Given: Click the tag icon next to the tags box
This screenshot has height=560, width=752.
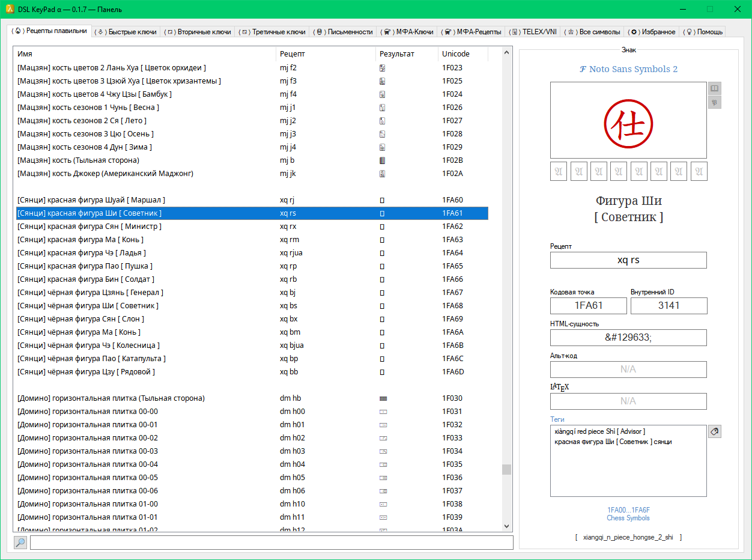Looking at the screenshot, I should (714, 431).
